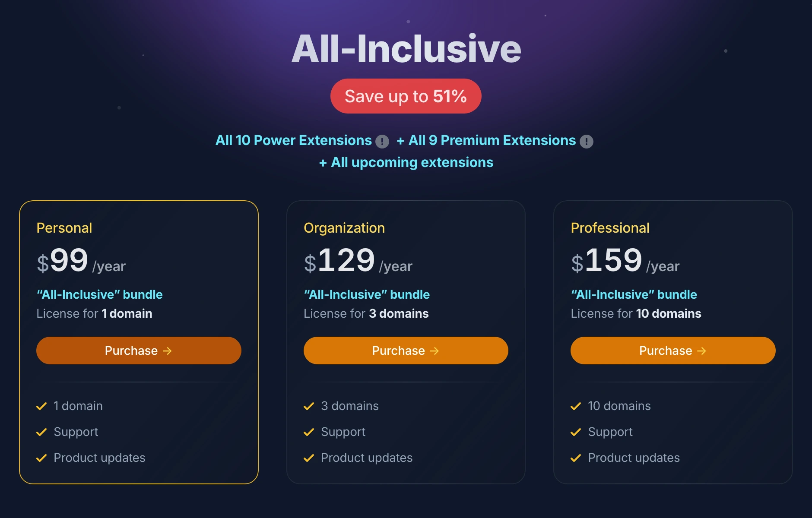Click the checkmark next to Personal plan Support
The image size is (812, 518).
click(x=41, y=432)
